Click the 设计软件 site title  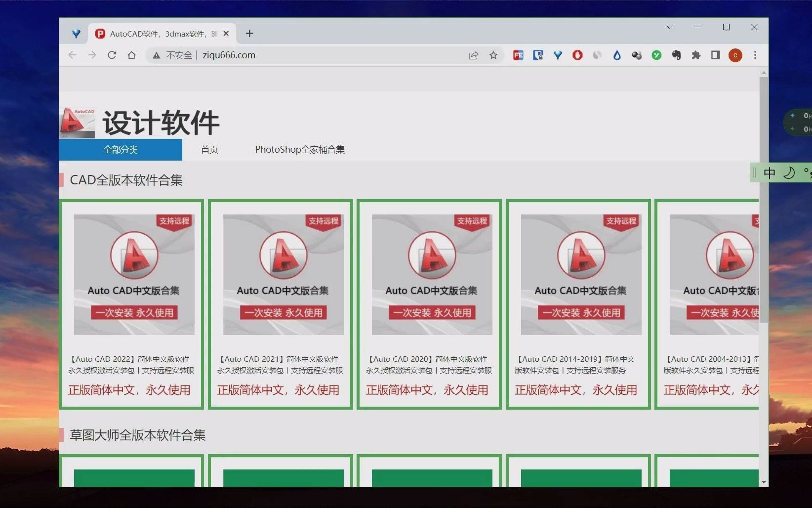(x=161, y=123)
